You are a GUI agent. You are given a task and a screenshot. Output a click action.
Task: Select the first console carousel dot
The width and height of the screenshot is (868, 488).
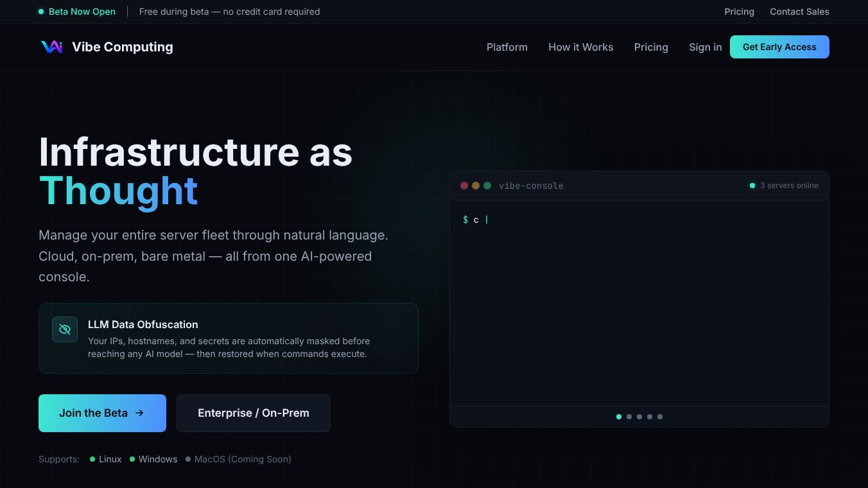point(619,417)
